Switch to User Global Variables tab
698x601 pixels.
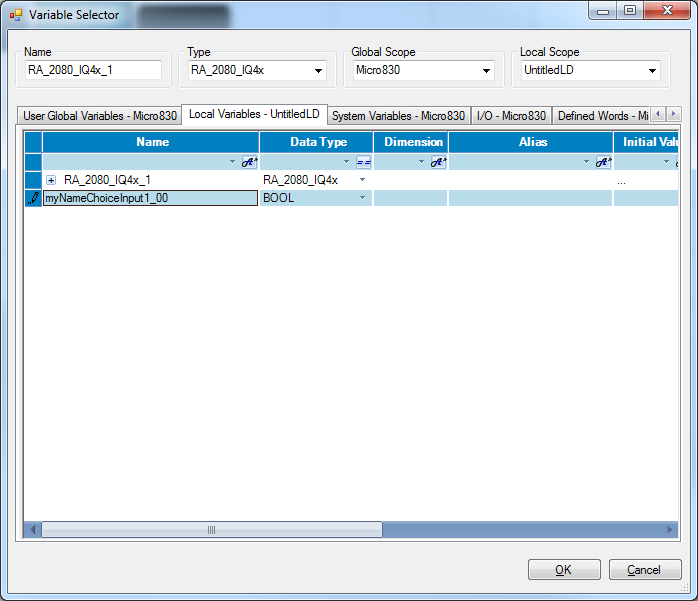(x=100, y=116)
